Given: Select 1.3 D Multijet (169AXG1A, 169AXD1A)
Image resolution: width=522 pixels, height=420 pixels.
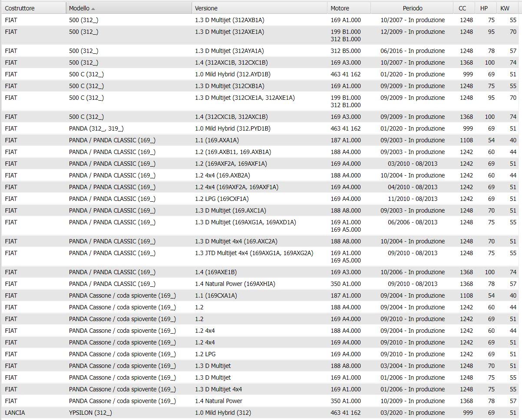Looking at the screenshot, I should pos(245,222).
